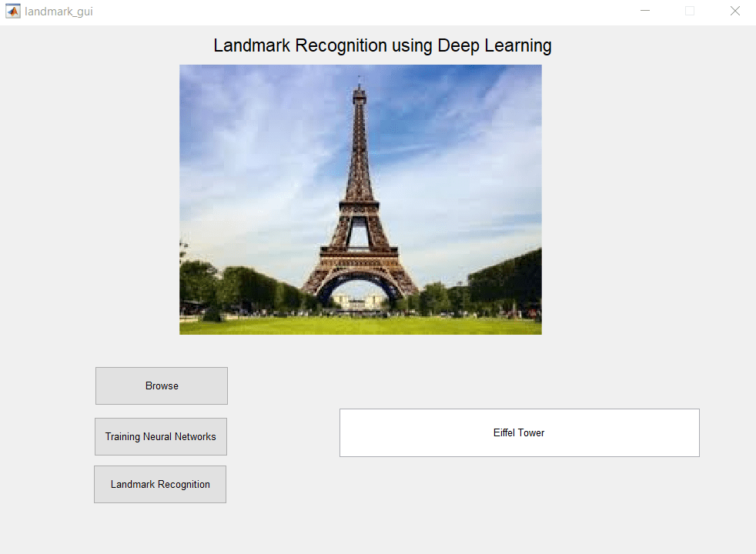
Task: Open an image via the Browse button
Action: (161, 385)
